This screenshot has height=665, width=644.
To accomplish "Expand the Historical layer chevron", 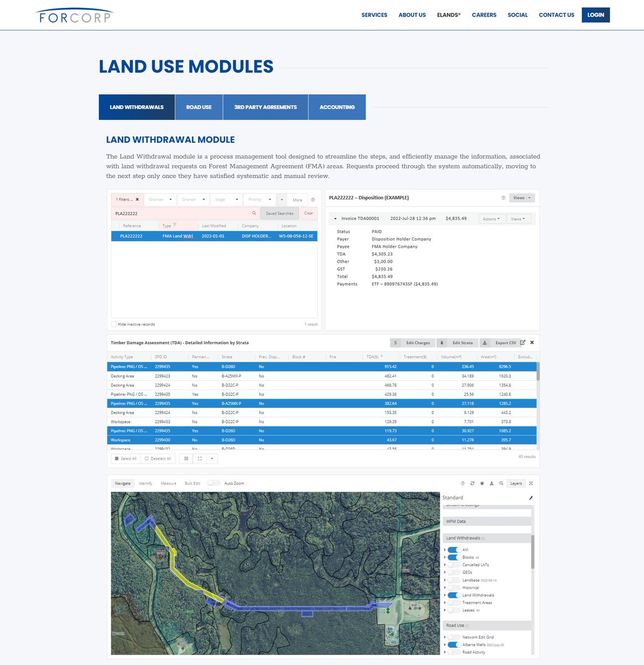I will pos(445,587).
